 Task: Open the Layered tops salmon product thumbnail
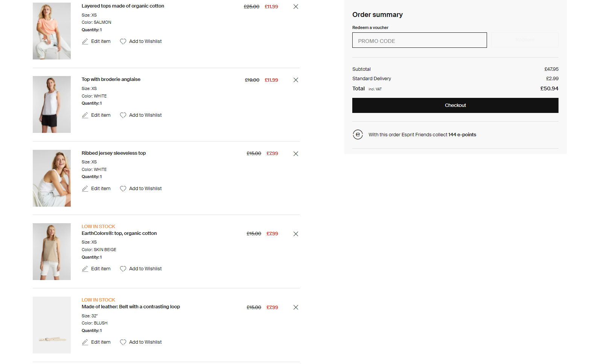pyautogui.click(x=52, y=31)
